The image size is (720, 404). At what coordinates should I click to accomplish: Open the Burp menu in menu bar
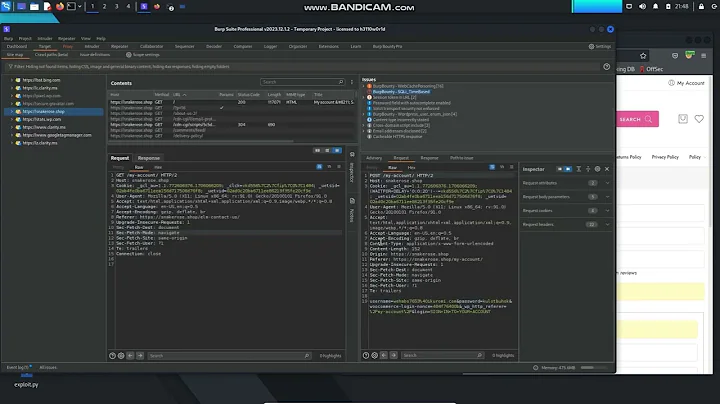(x=8, y=39)
